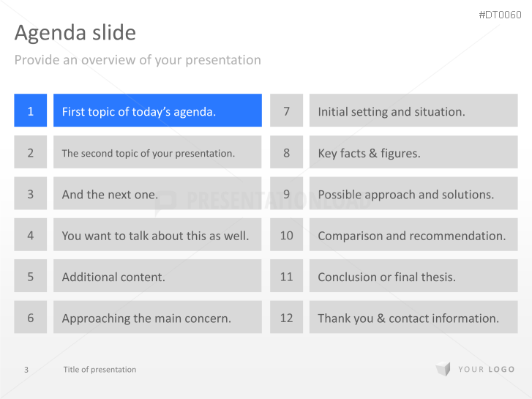Click 'Title of presentation' footer text
The height and width of the screenshot is (399, 532).
tap(100, 370)
